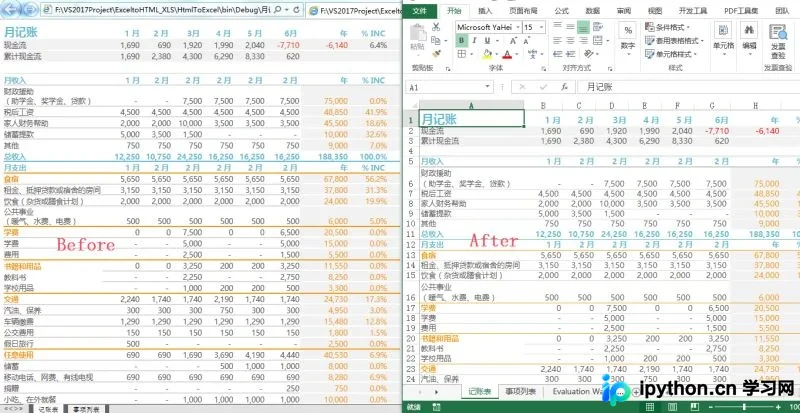Click the Find binoculars editing icon

(x=749, y=31)
